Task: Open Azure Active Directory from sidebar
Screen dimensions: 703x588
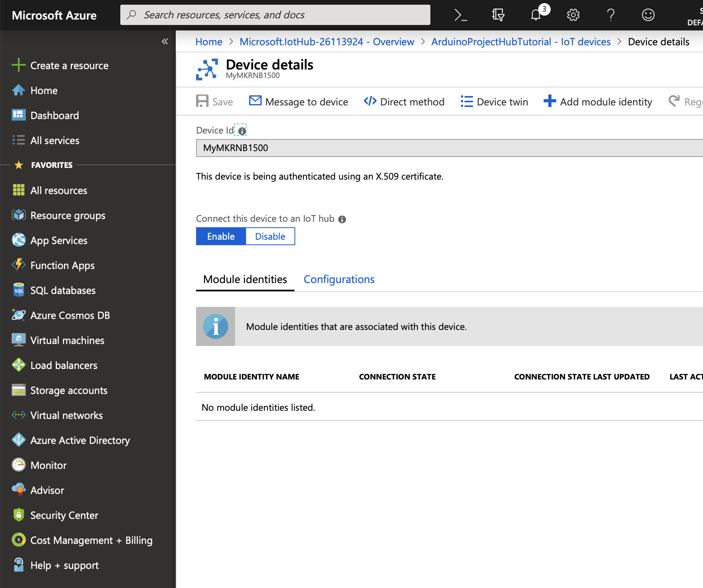Action: (x=80, y=440)
